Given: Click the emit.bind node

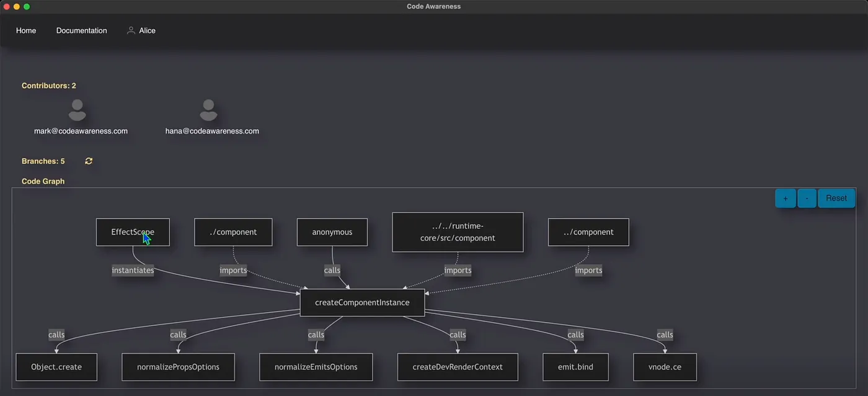Looking at the screenshot, I should [x=575, y=367].
